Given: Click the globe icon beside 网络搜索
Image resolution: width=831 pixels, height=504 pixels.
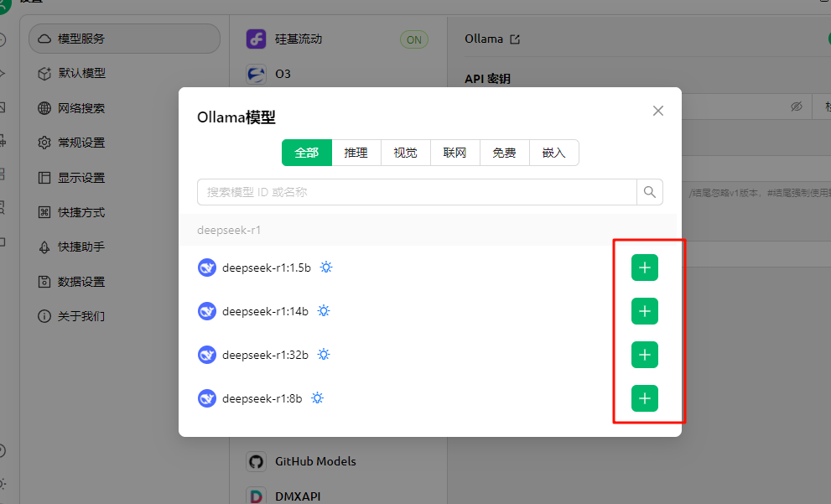Looking at the screenshot, I should [x=44, y=108].
